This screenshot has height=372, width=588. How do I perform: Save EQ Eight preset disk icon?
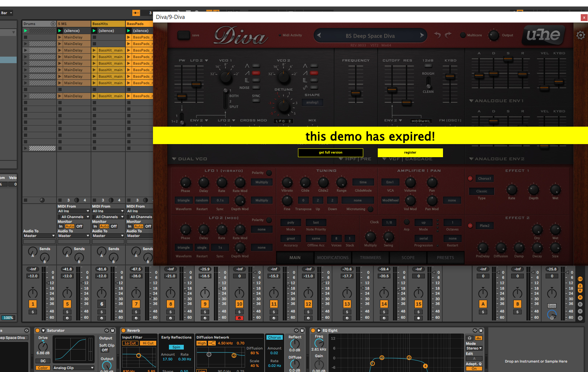pyautogui.click(x=481, y=331)
